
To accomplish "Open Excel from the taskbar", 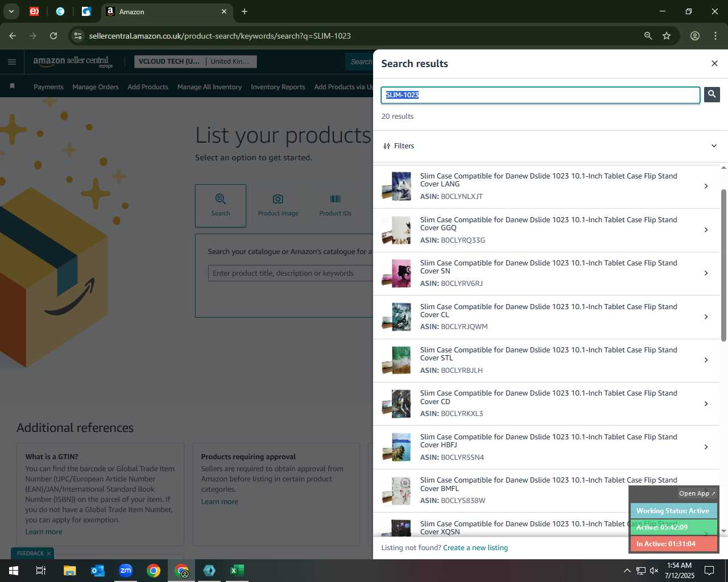I will [x=237, y=571].
